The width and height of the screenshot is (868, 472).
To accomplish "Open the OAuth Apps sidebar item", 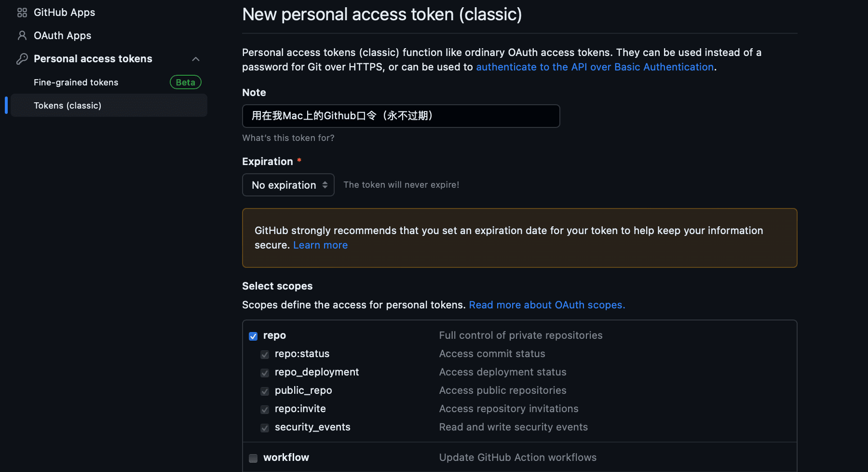I will (62, 36).
